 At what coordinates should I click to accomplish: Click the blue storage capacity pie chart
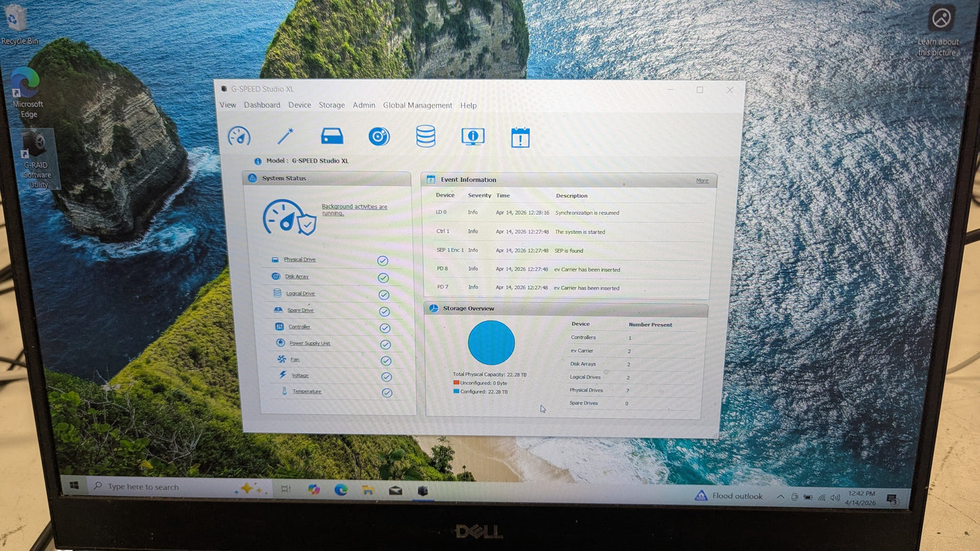[491, 343]
